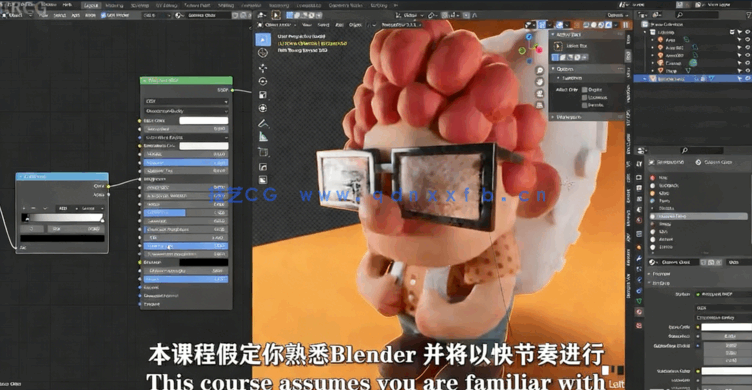The image size is (752, 390).
Task: Click the ColorRamp add stop plus button
Action: pyautogui.click(x=24, y=208)
